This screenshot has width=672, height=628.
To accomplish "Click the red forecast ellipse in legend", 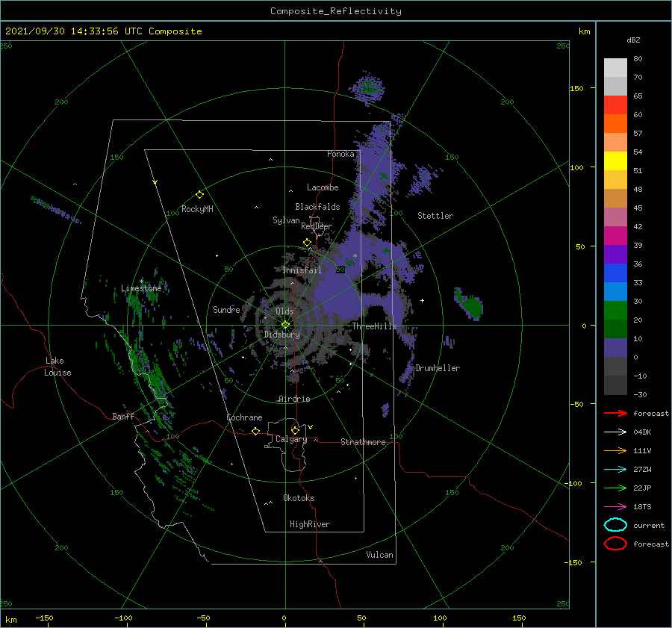I will (x=615, y=544).
